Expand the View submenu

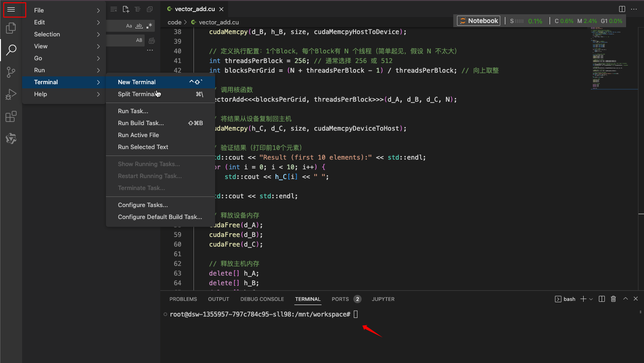tap(64, 46)
